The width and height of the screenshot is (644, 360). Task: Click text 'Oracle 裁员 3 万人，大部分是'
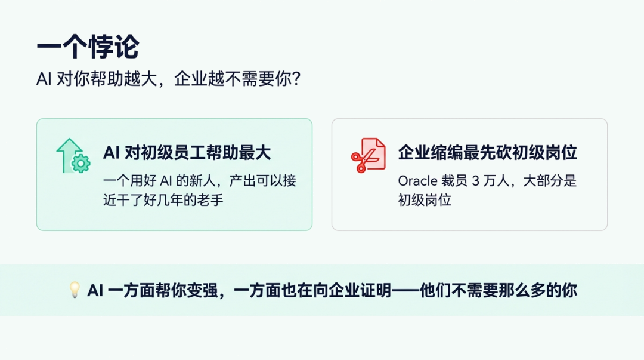[x=488, y=181]
